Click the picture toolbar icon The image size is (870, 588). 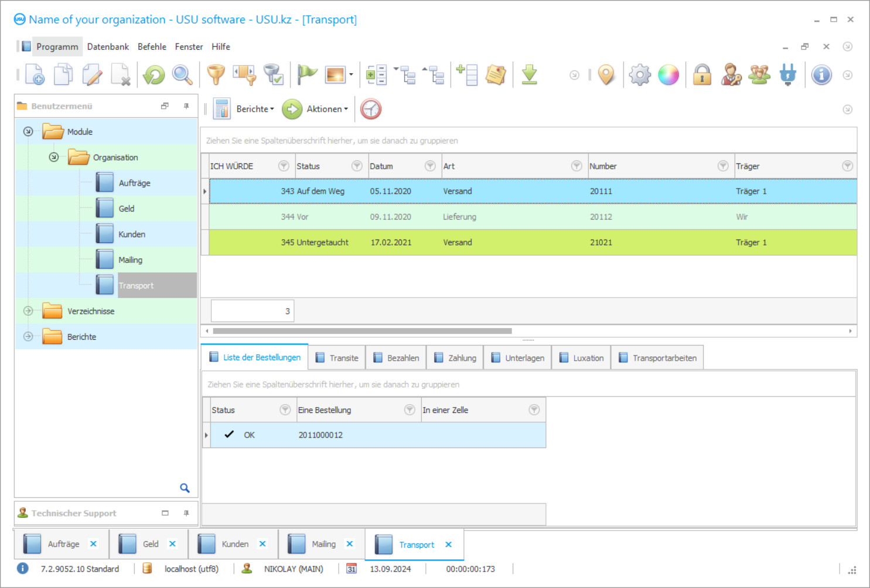(335, 75)
